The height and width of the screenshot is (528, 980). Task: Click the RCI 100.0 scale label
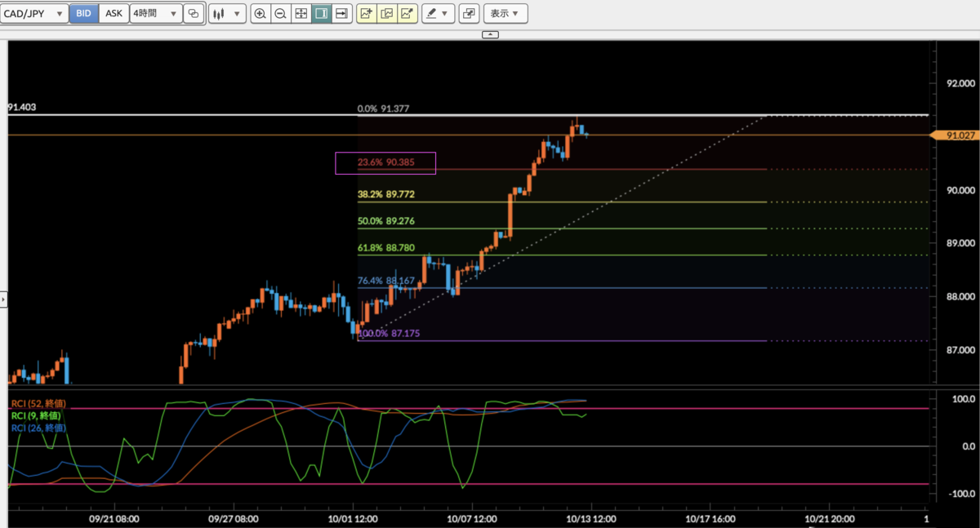tap(964, 398)
